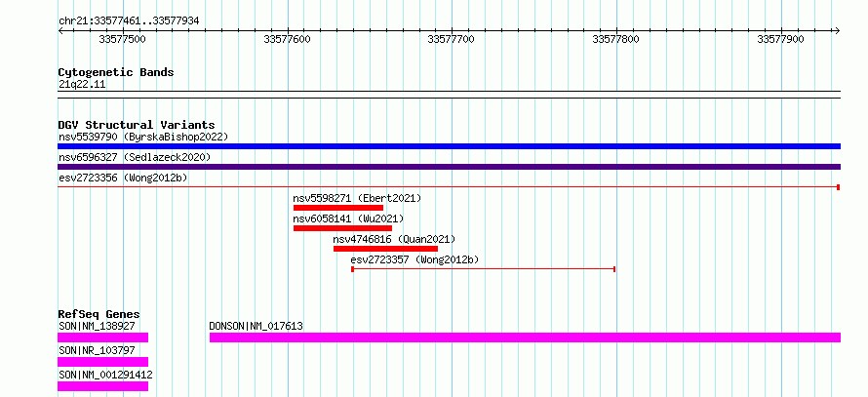868x397 pixels.
Task: Click the 33577500 ruler position
Action: (122, 39)
